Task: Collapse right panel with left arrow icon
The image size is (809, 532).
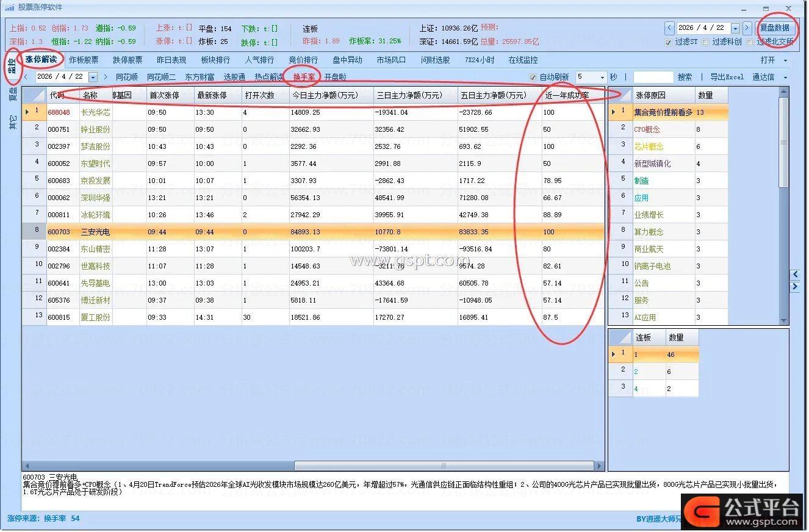Action: click(x=795, y=275)
